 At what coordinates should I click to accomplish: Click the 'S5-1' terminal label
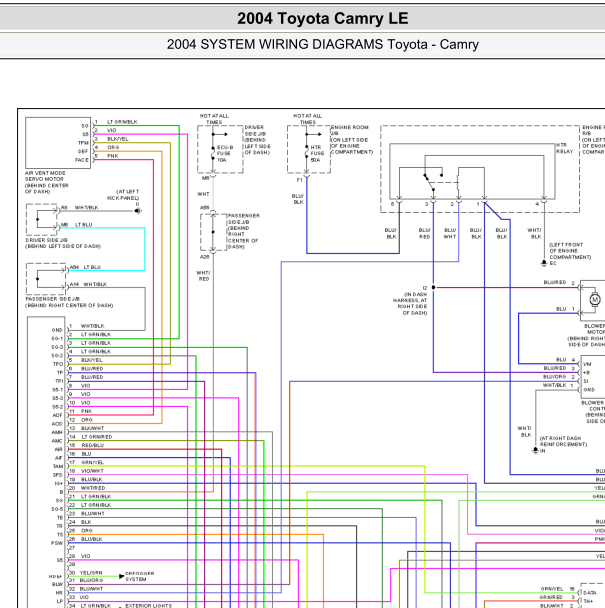coord(57,390)
